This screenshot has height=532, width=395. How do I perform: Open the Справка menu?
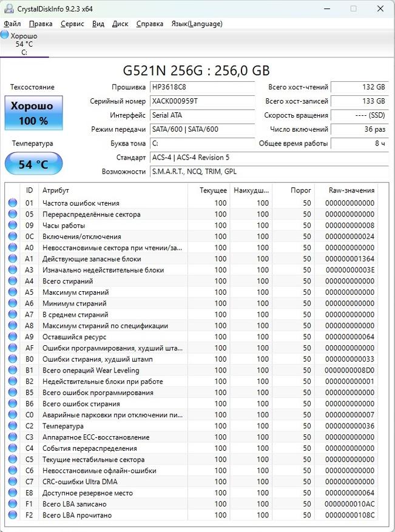tap(150, 24)
